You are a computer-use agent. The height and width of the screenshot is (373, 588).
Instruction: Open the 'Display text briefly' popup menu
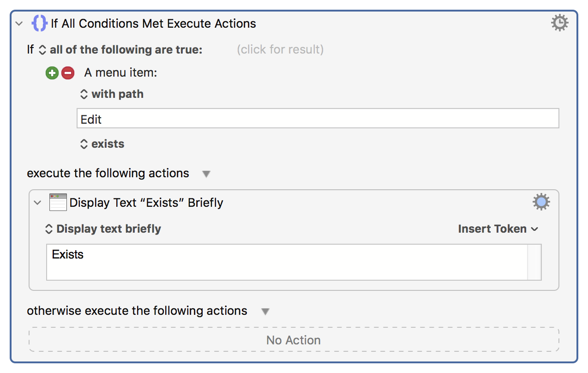point(103,229)
